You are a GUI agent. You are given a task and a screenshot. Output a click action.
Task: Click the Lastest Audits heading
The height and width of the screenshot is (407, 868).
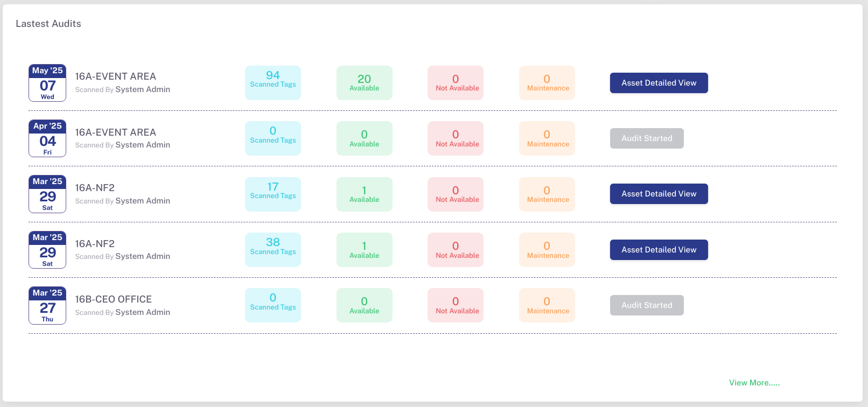pyautogui.click(x=48, y=24)
